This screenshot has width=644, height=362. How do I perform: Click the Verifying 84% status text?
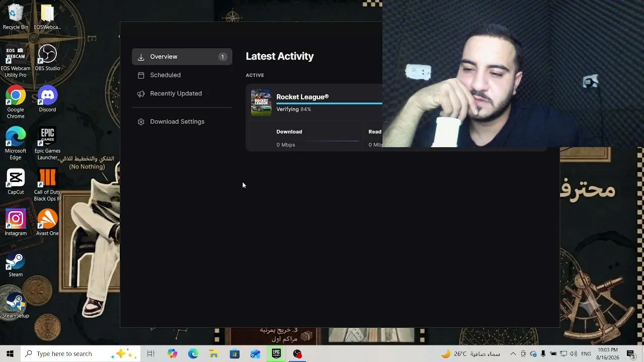pos(293,109)
